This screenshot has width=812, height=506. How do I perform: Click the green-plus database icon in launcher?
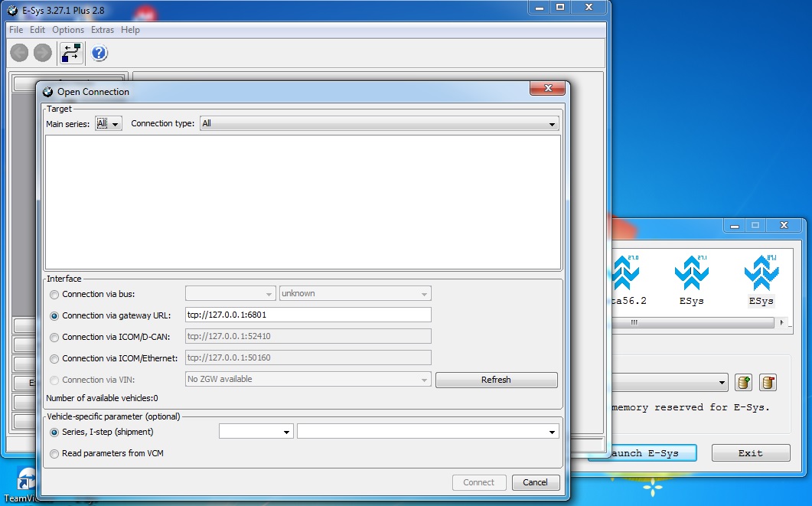[743, 383]
